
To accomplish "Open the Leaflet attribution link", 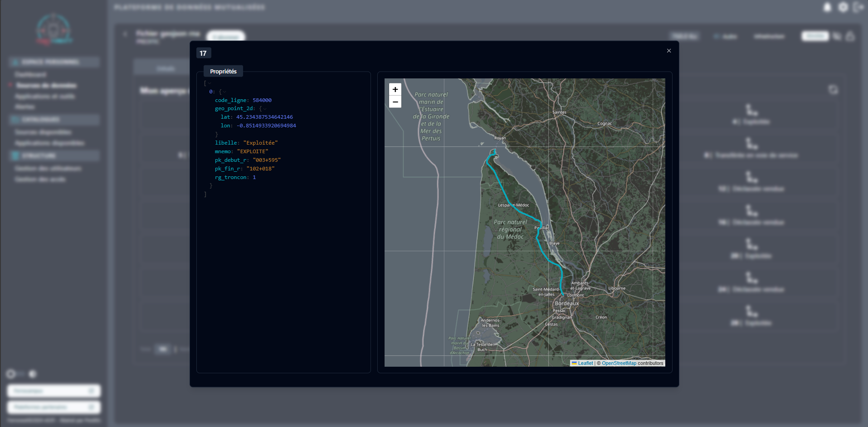I will coord(585,363).
